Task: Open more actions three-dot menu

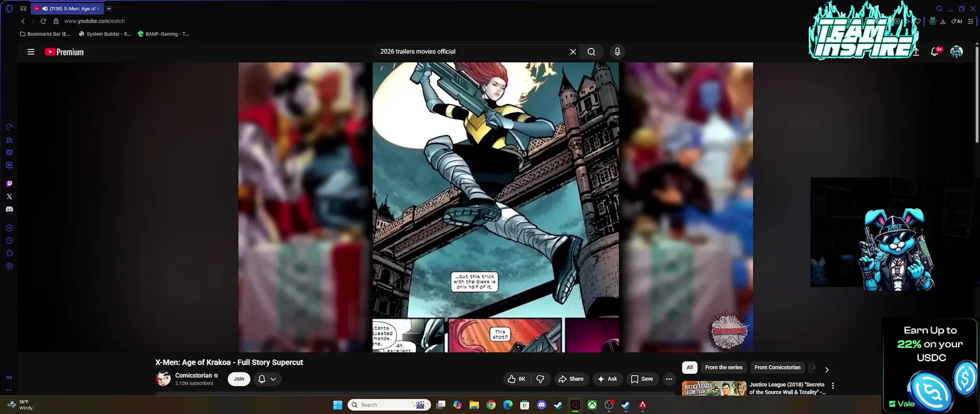Action: point(669,379)
